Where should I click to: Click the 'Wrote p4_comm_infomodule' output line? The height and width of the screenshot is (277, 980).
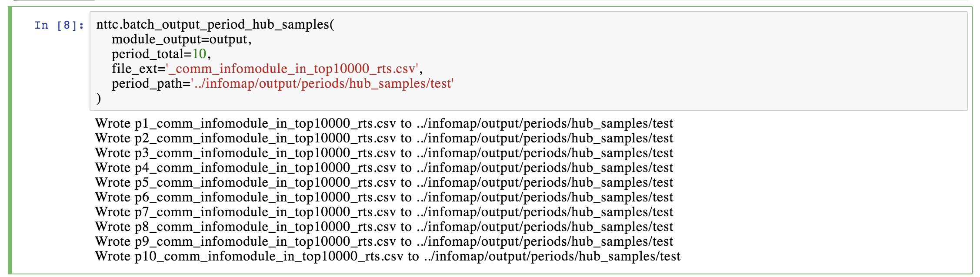383,168
